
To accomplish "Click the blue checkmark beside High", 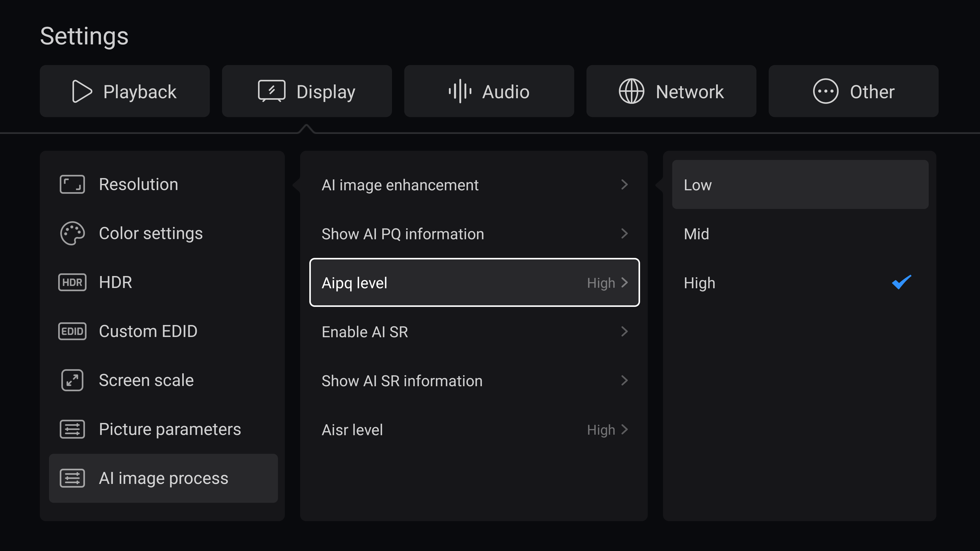I will (902, 282).
